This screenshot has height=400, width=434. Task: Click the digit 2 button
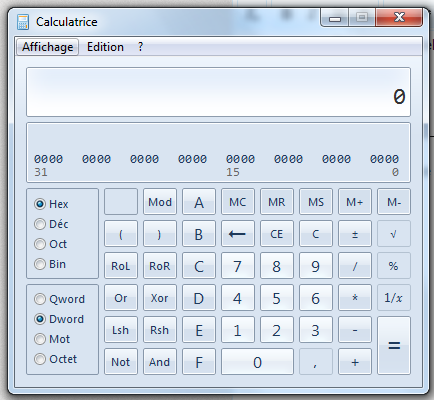click(277, 330)
